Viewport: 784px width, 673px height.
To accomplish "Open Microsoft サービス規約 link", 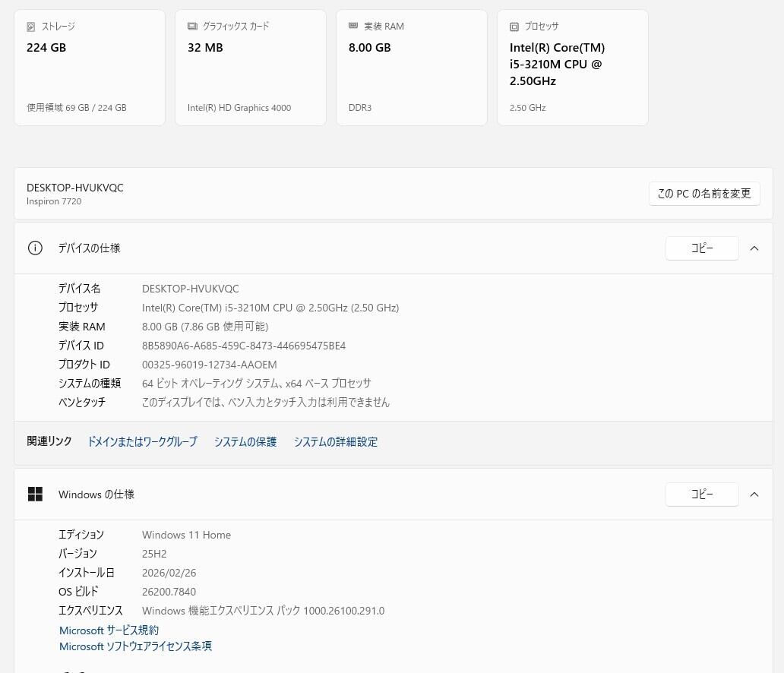I will pos(109,630).
